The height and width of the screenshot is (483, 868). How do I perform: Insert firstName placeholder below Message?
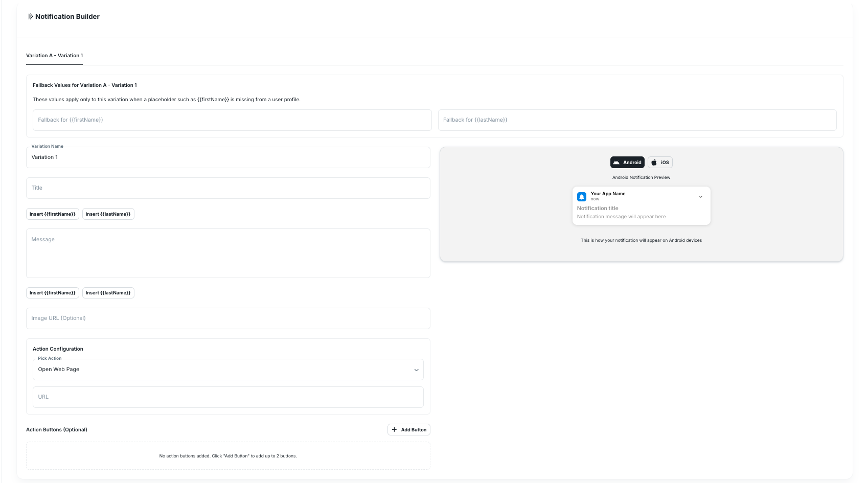click(x=53, y=293)
